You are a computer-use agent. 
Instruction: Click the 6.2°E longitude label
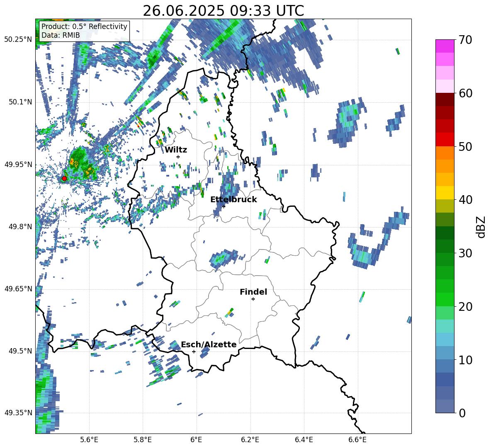pos(250,440)
